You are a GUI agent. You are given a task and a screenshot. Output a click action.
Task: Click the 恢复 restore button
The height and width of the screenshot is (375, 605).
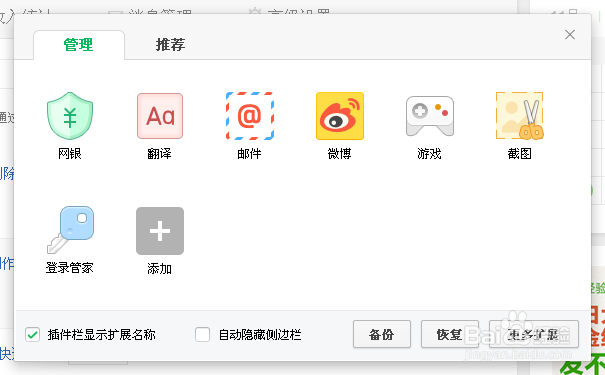coord(450,334)
